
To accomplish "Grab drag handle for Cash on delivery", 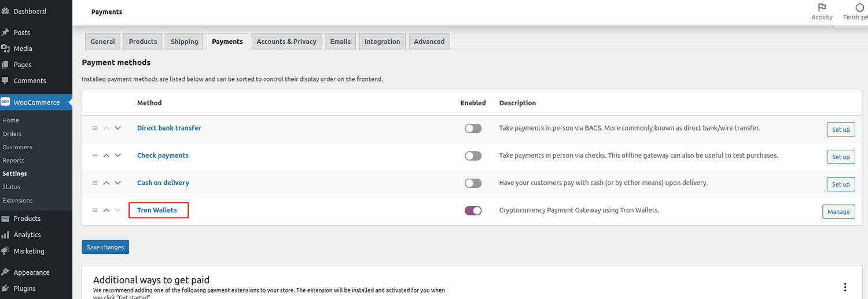I will click(95, 183).
